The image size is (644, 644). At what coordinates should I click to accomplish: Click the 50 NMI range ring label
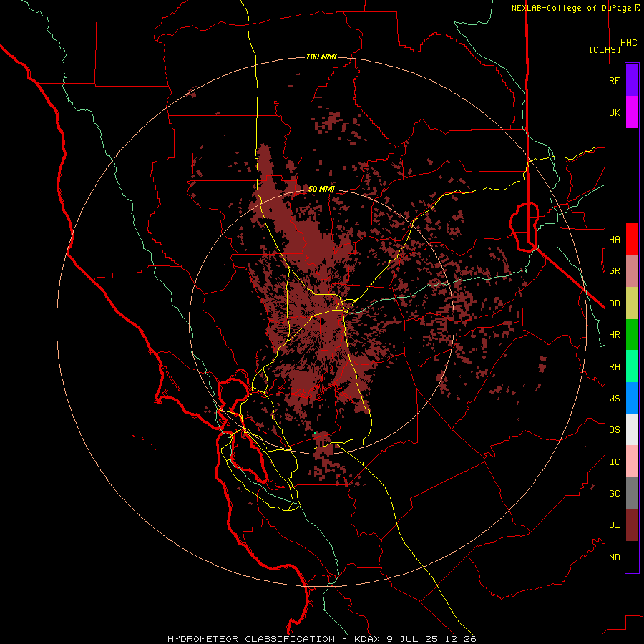point(321,189)
